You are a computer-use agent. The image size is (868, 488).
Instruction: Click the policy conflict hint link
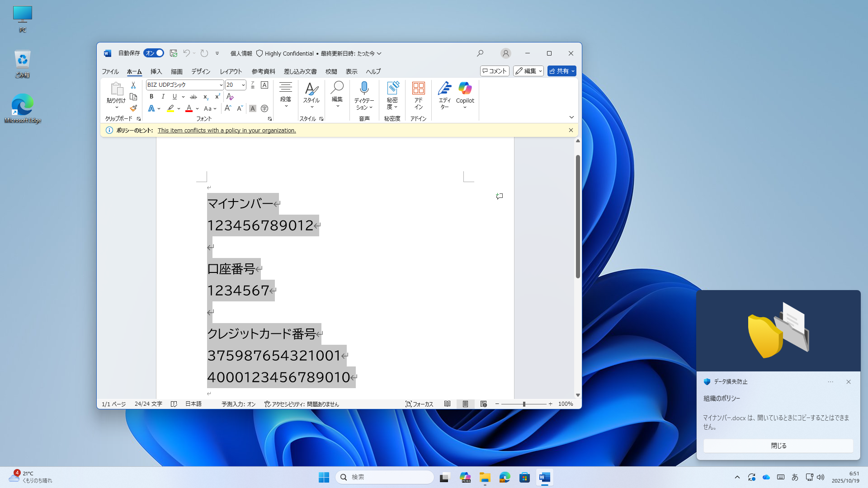[226, 130]
